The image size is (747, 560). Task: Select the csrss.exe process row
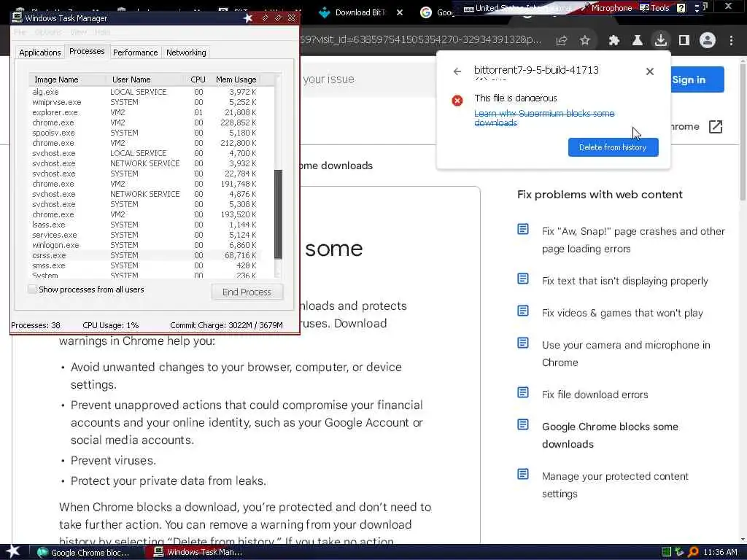(x=145, y=255)
